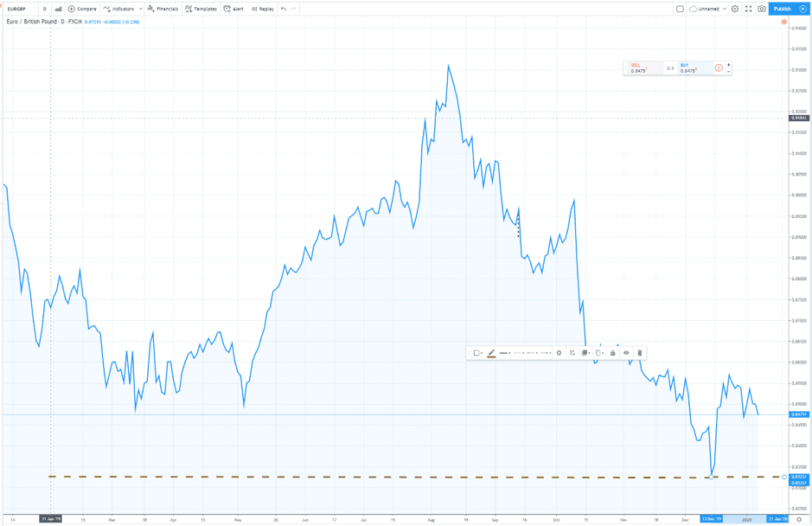Image resolution: width=812 pixels, height=526 pixels.
Task: Hide the drawing with eye icon
Action: (626, 353)
